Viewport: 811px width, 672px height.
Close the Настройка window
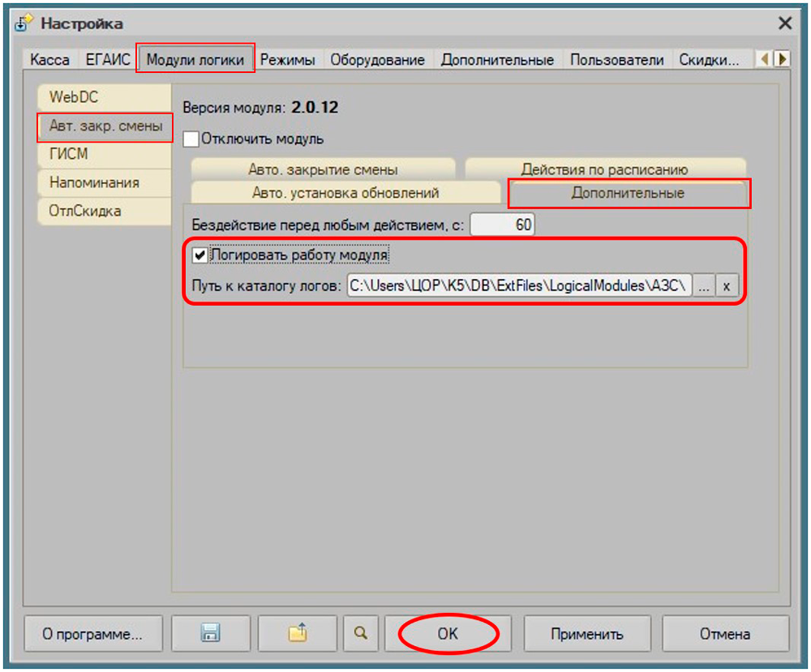[x=784, y=24]
